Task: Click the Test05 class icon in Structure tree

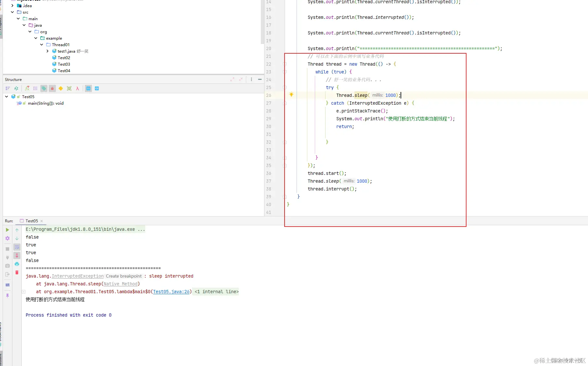Action: 13,97
